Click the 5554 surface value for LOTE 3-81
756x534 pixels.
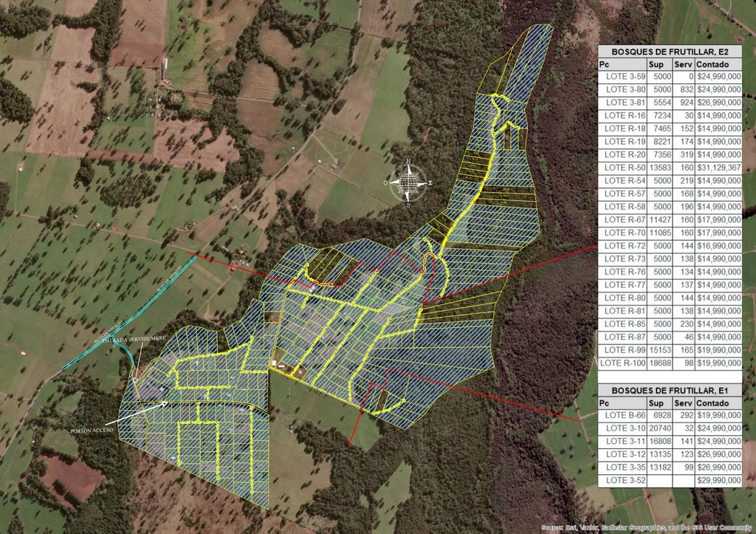point(659,103)
